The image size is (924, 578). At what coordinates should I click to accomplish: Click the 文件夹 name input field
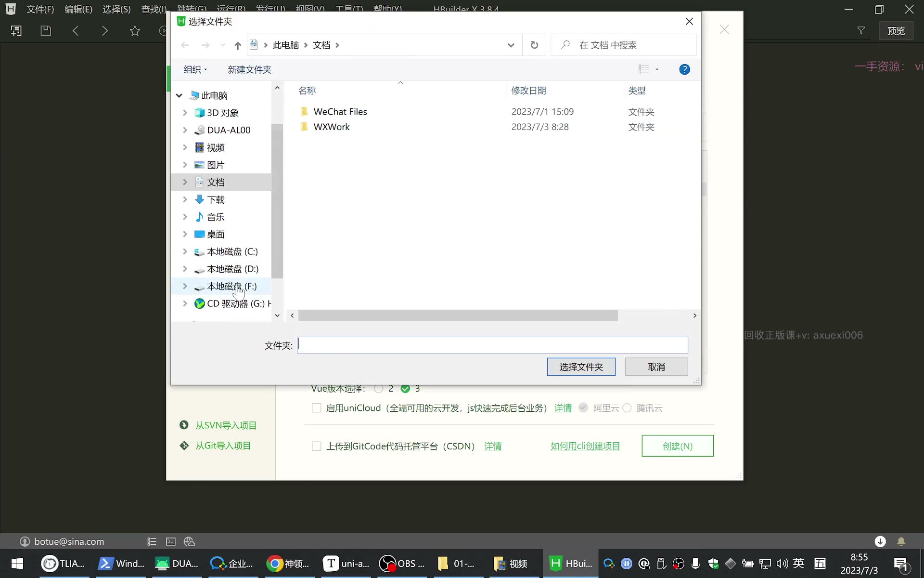(492, 345)
